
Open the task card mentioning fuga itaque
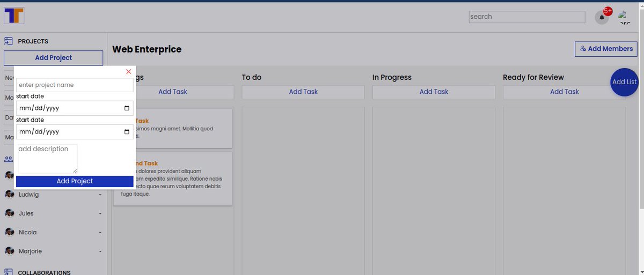coord(172,179)
